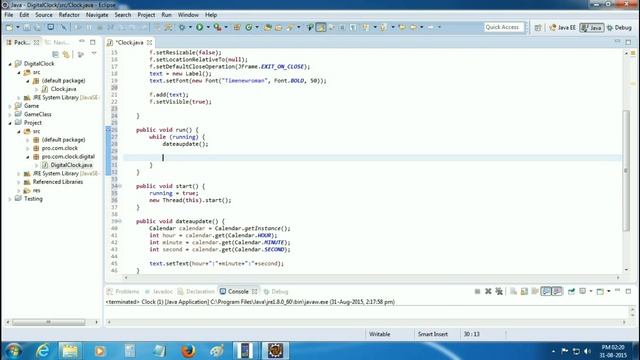Image resolution: width=640 pixels, height=360 pixels.
Task: Click the Run Last Tool external tools icon
Action: click(218, 27)
